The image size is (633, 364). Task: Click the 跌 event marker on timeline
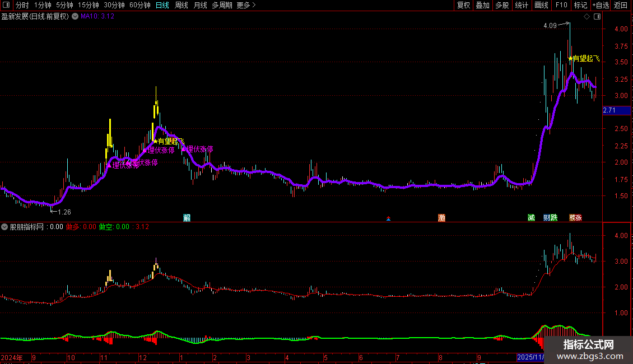[554, 218]
